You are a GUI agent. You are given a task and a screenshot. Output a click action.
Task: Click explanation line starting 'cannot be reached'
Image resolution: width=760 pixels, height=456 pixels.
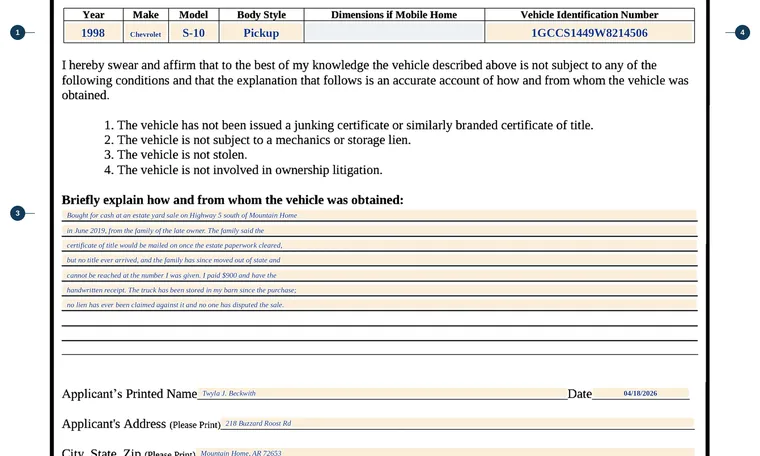point(379,275)
